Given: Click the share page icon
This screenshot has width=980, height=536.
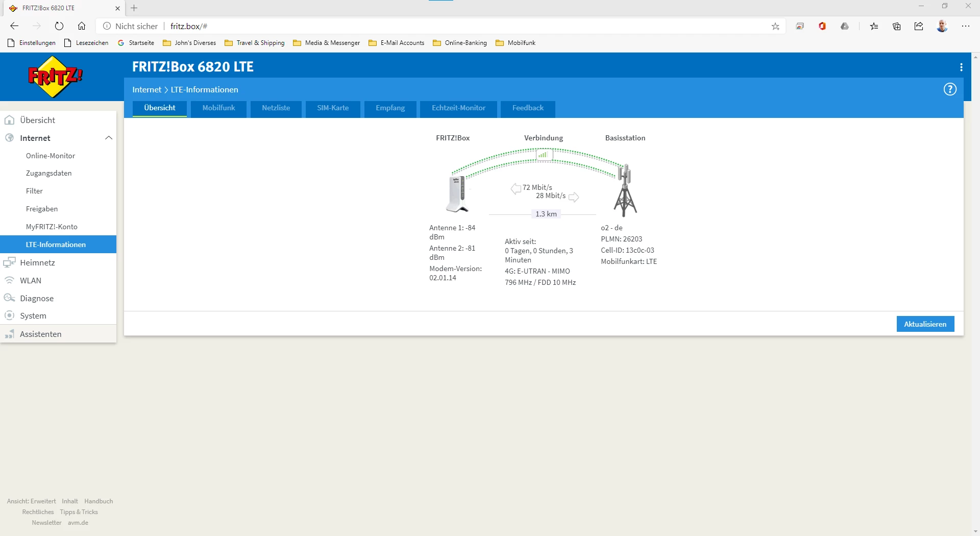Looking at the screenshot, I should pos(919,26).
